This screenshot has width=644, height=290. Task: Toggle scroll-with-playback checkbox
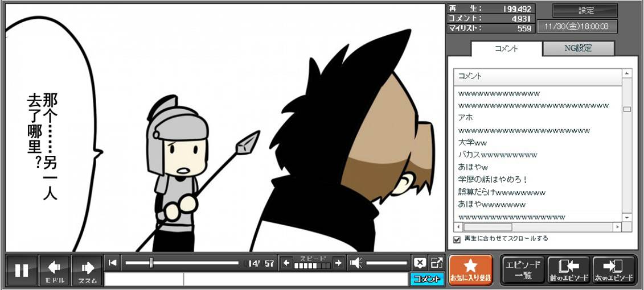457,239
